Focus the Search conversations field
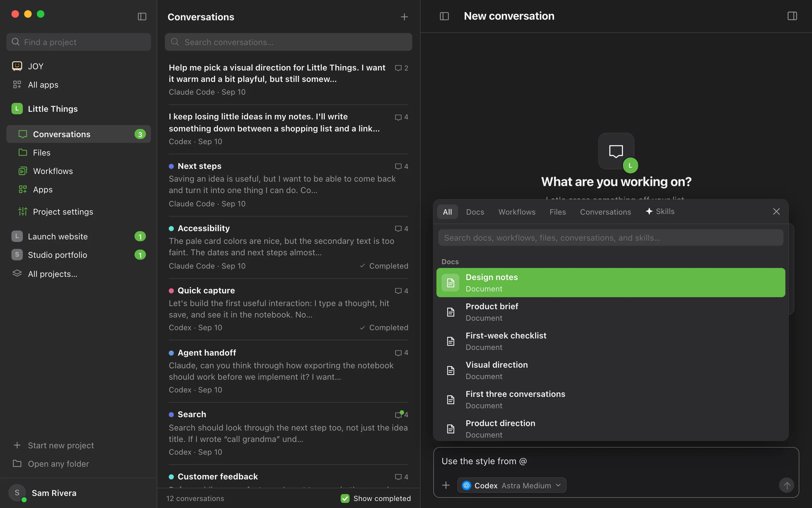 (288, 42)
